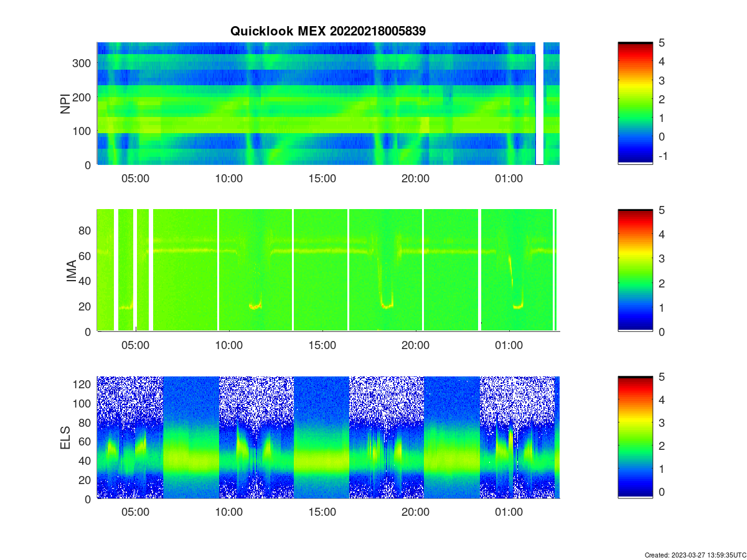This screenshot has height=560, width=747.
Task: Click the "100" tick on the NPI y-axis
Action: pos(83,131)
